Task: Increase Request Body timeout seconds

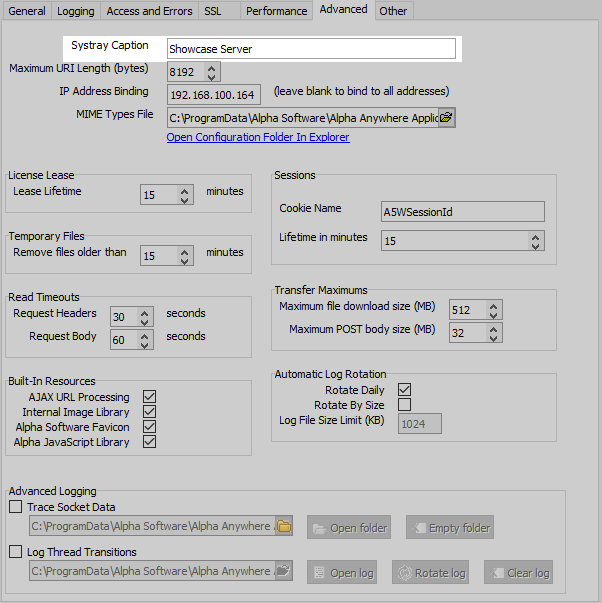Action: [145, 336]
